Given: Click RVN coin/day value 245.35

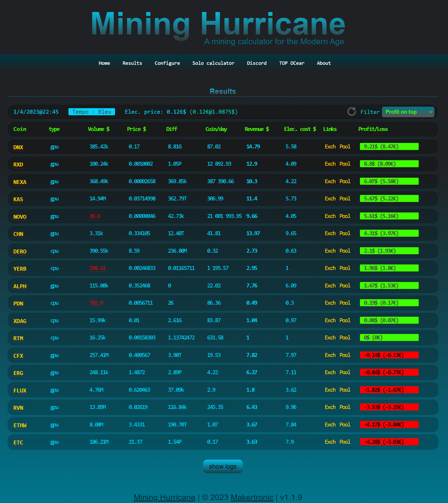Looking at the screenshot, I should pos(215,407).
